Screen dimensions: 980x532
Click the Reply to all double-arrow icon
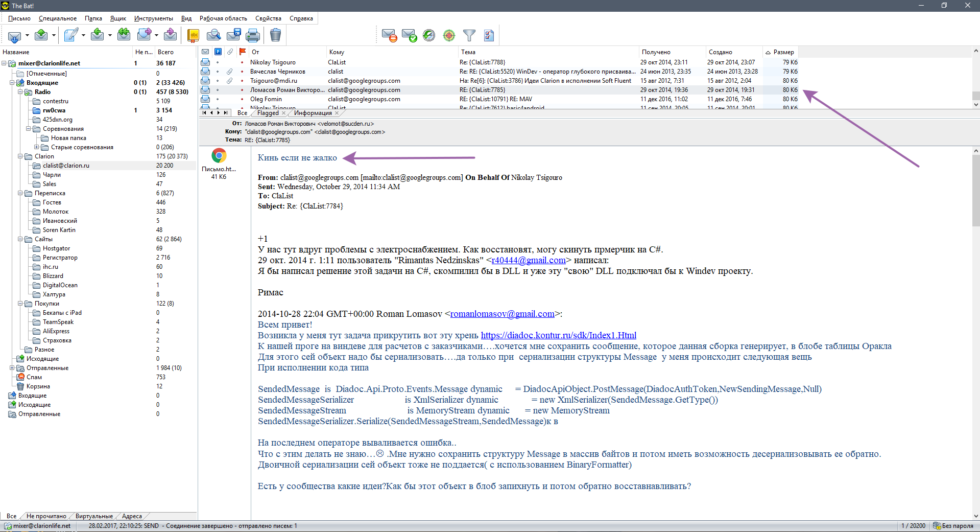[124, 35]
